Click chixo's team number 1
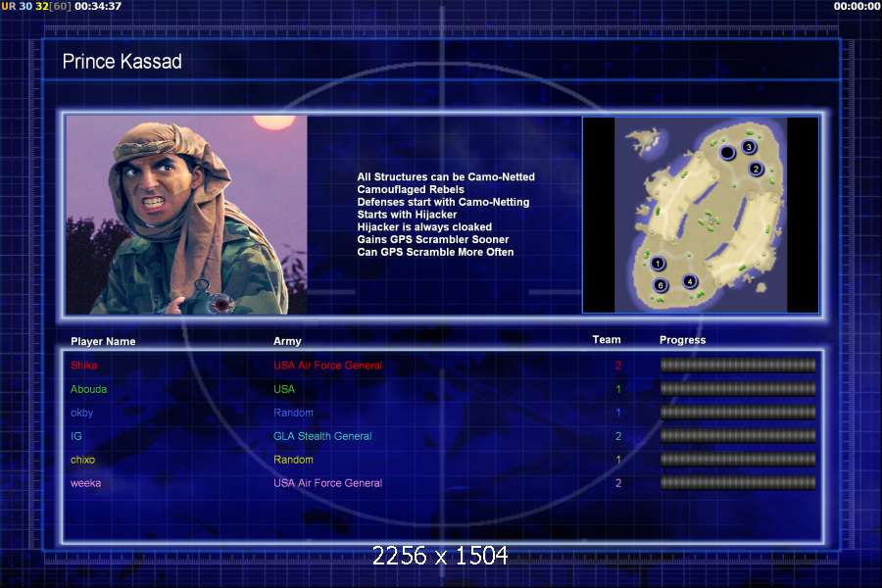 [x=618, y=460]
